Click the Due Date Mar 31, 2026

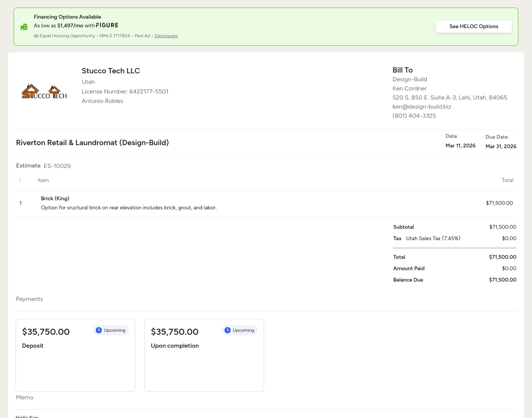click(501, 146)
